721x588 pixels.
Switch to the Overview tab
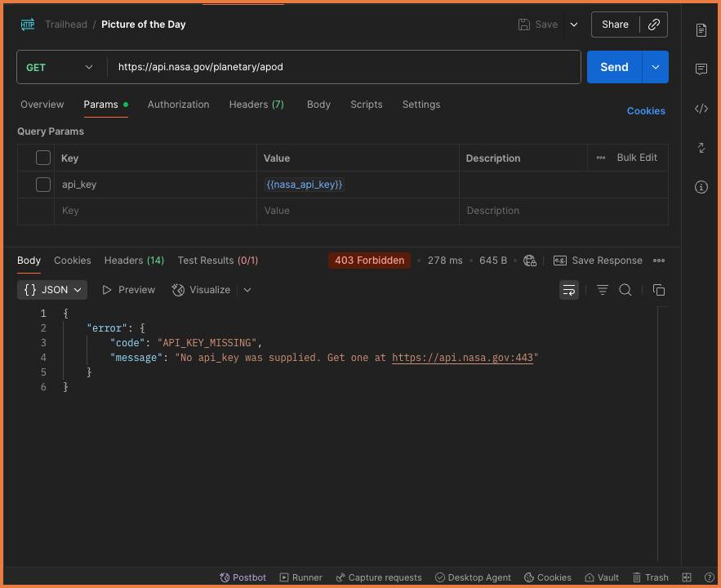[42, 105]
